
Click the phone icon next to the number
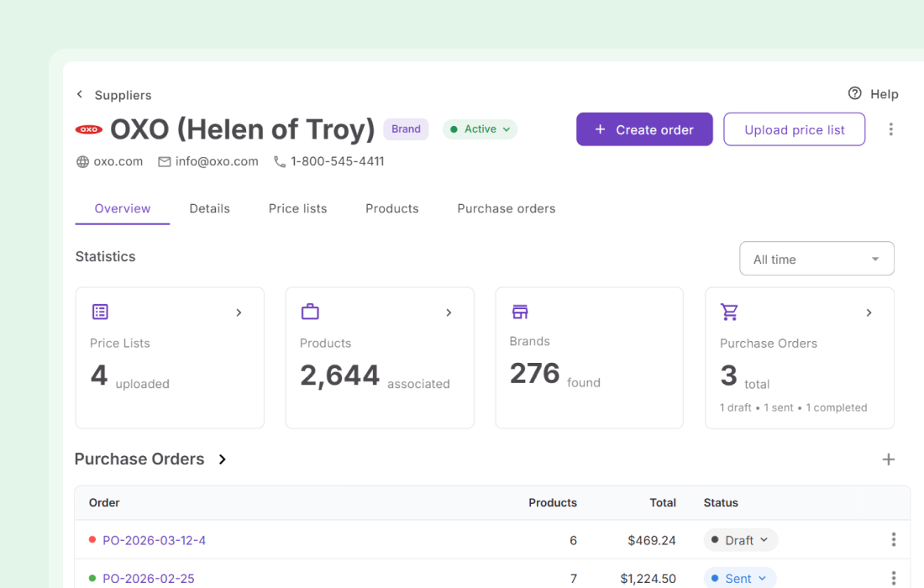(279, 161)
